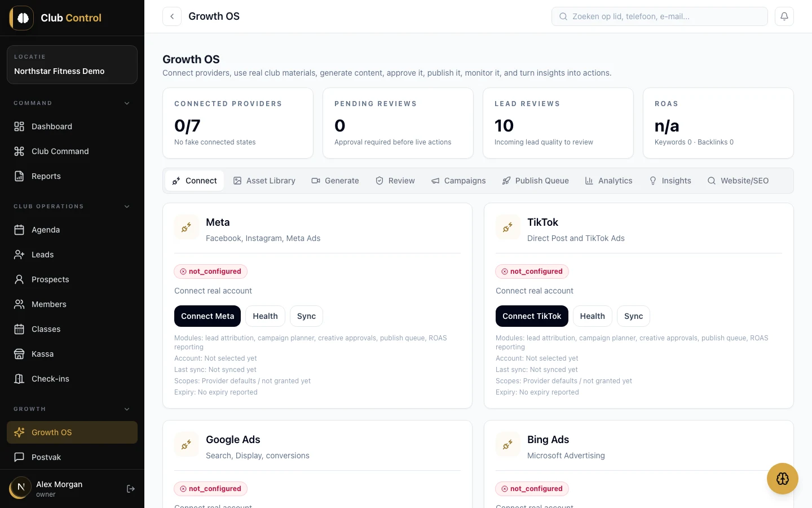The height and width of the screenshot is (508, 812).
Task: Click the ROAS n/a card
Action: [718, 123]
